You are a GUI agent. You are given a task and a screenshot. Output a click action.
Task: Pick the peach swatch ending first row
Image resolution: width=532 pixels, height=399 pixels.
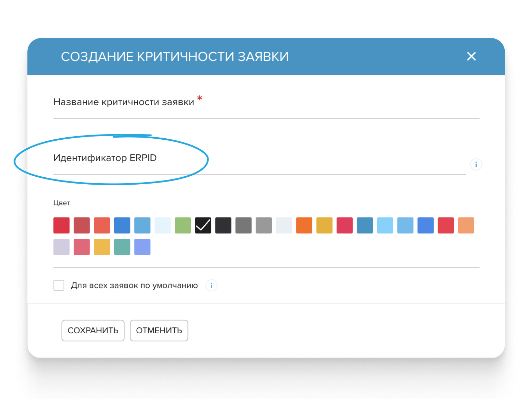(x=466, y=225)
